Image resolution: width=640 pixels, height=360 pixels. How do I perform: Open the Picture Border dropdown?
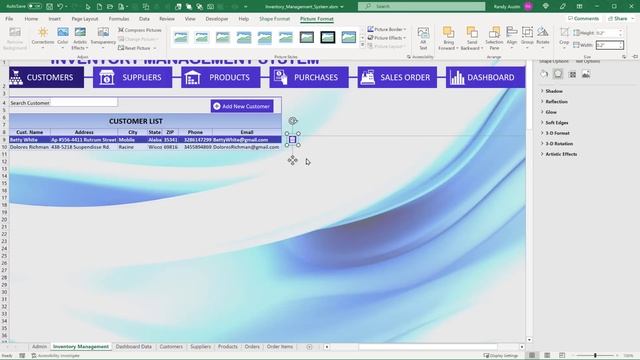(x=387, y=29)
